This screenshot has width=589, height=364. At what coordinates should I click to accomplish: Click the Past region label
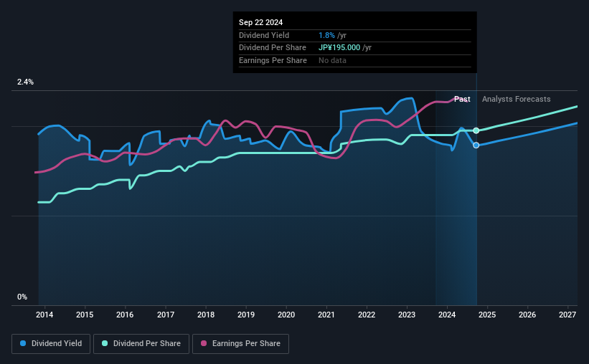(x=462, y=99)
